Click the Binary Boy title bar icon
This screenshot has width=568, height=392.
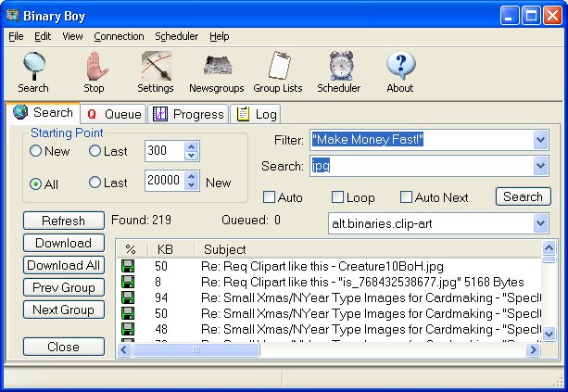click(x=13, y=16)
